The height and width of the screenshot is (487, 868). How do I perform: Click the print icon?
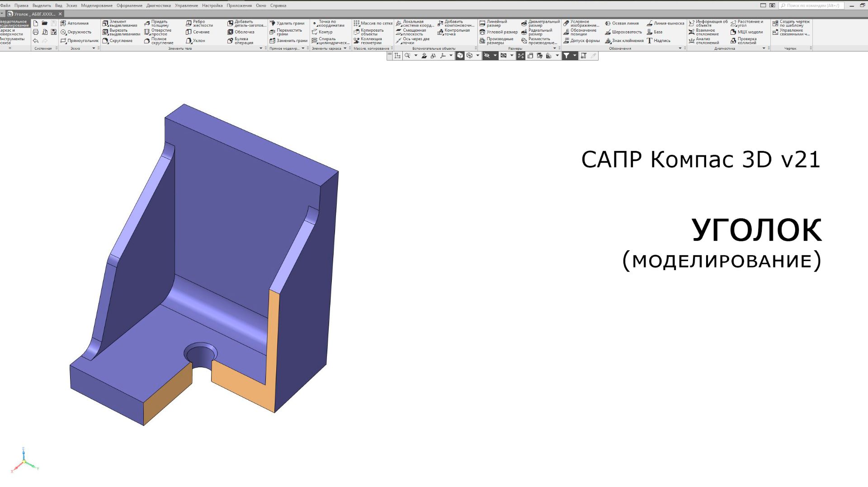click(x=36, y=32)
